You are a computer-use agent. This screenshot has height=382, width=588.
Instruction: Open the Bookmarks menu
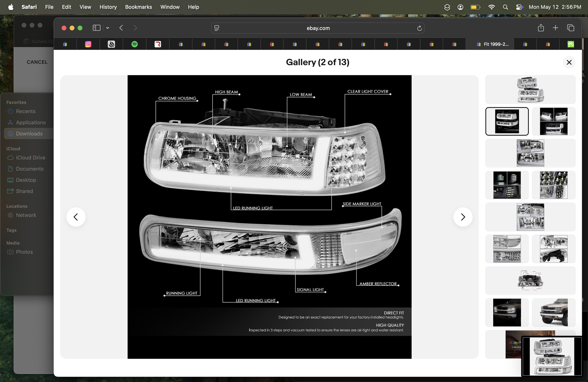tap(138, 7)
